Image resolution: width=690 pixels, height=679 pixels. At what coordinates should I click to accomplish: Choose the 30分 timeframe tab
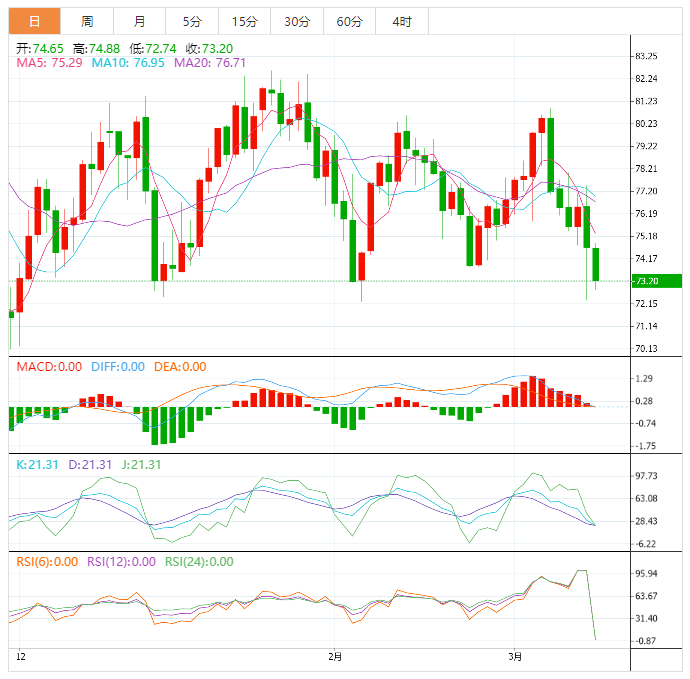pos(296,21)
